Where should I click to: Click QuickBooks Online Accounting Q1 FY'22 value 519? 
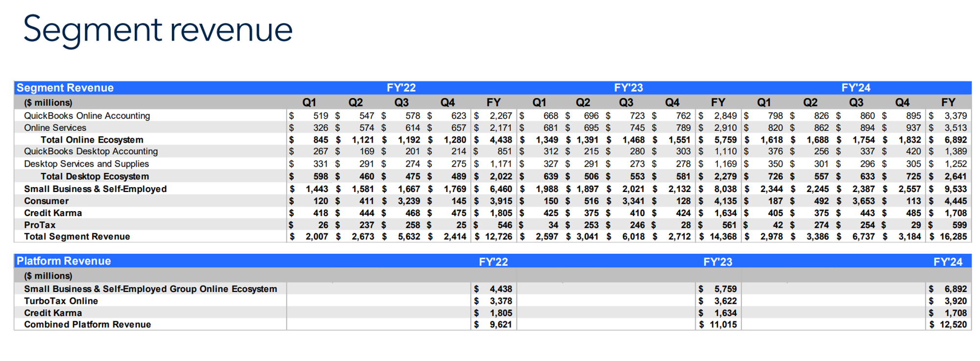pos(321,116)
